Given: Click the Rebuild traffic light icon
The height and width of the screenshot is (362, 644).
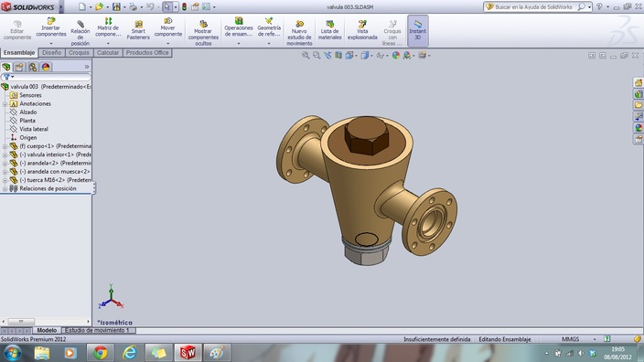Looking at the screenshot, I should tap(185, 7).
